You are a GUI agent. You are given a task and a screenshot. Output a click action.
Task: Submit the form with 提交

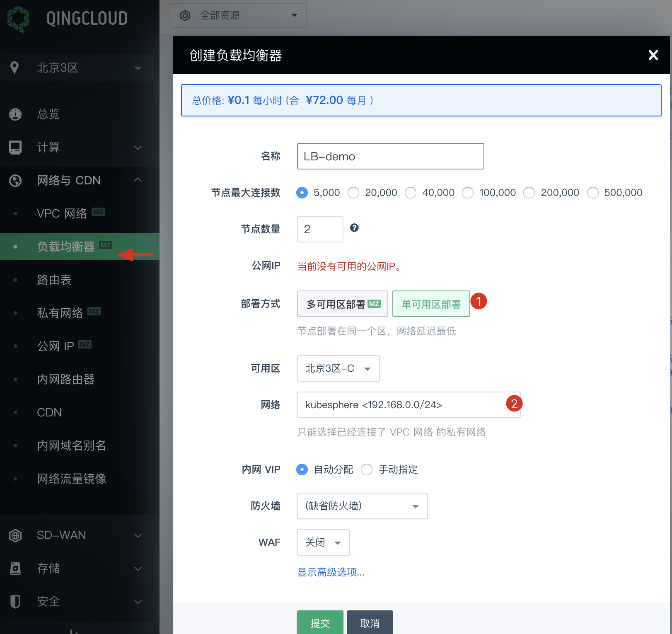click(320, 622)
